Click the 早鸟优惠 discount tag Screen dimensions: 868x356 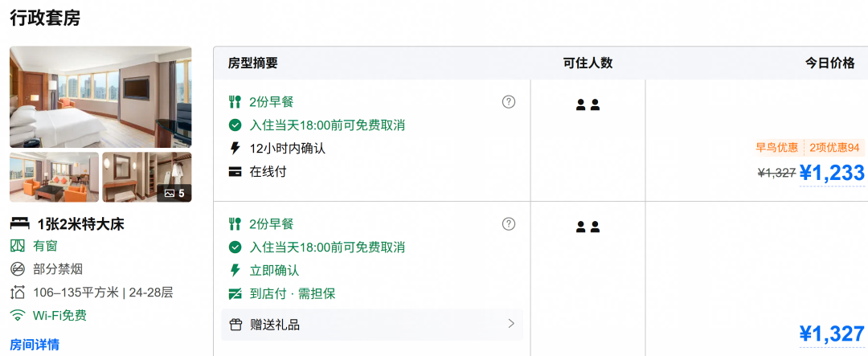click(x=777, y=148)
